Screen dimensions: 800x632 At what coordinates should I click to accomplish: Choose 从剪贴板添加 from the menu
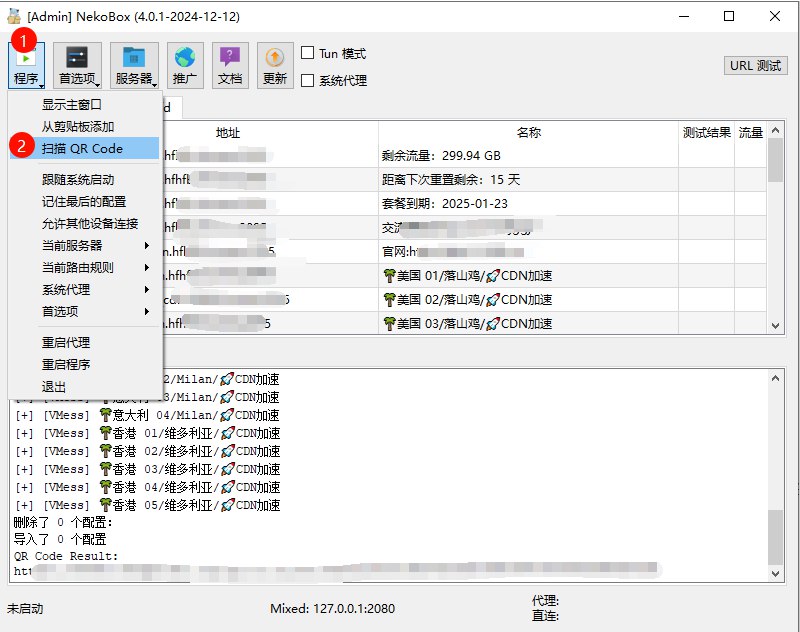tap(84, 127)
